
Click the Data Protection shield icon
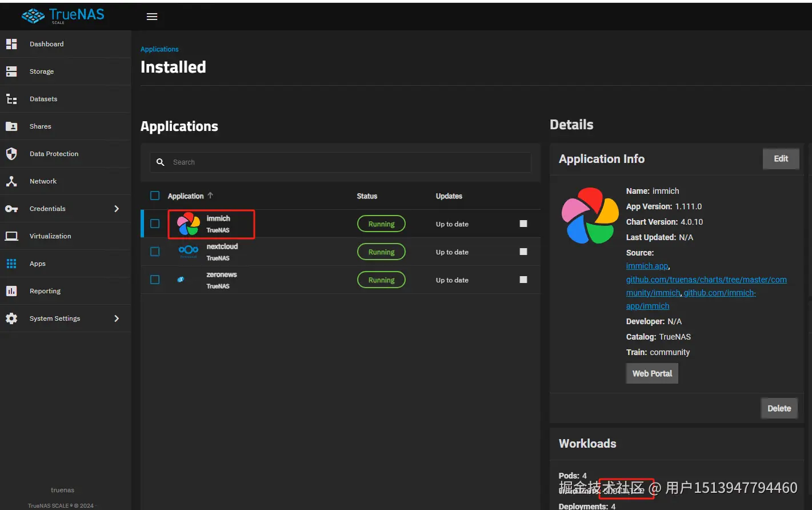pos(11,154)
